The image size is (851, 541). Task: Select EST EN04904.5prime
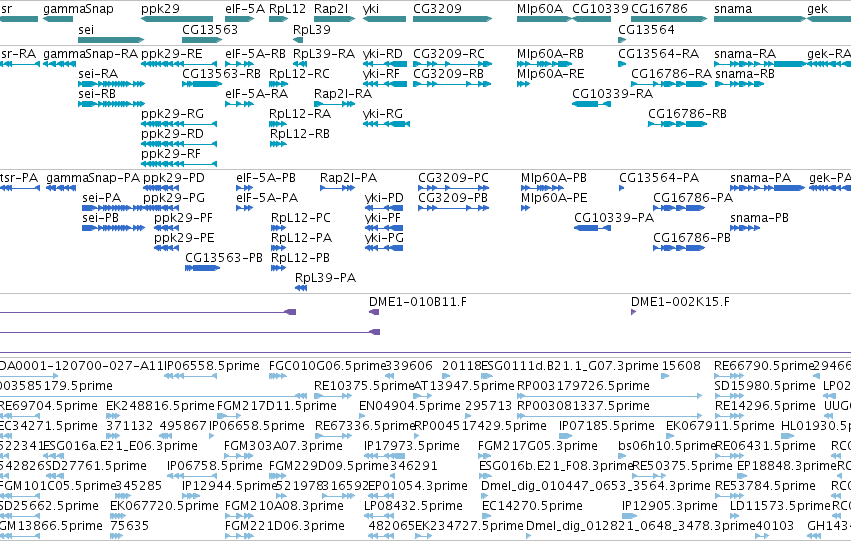click(x=409, y=406)
